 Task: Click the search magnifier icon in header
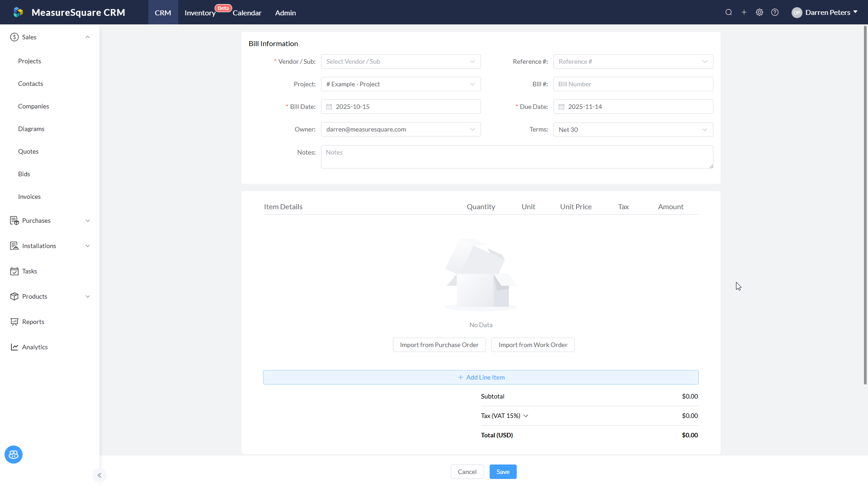tap(728, 12)
